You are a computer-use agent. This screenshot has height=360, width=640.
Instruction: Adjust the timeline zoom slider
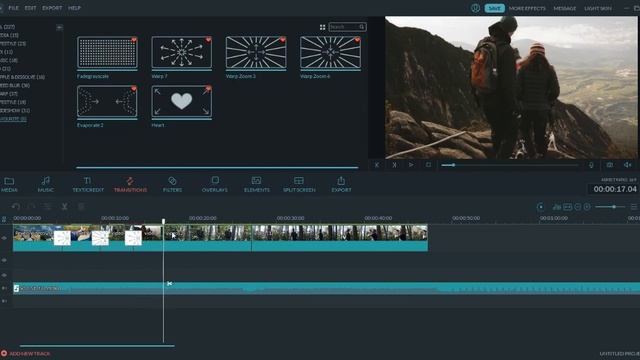pyautogui.click(x=610, y=207)
